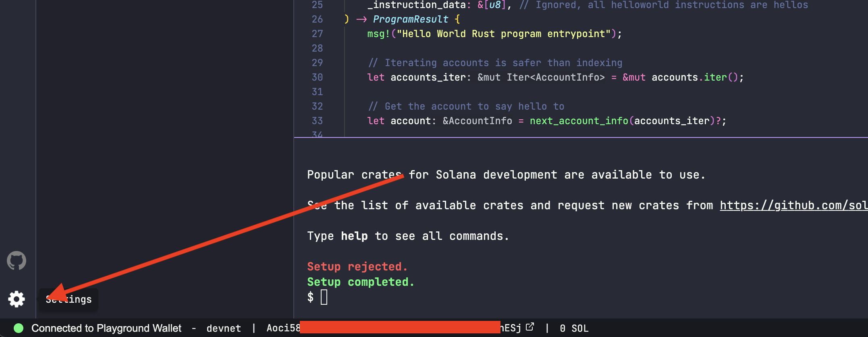Click the bold "help" word in terminal
This screenshot has height=337, width=868.
[x=354, y=236]
